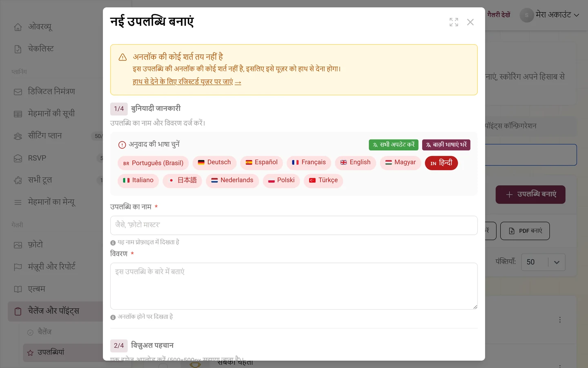This screenshot has height=368, width=588.
Task: Select Français language chip
Action: point(309,163)
